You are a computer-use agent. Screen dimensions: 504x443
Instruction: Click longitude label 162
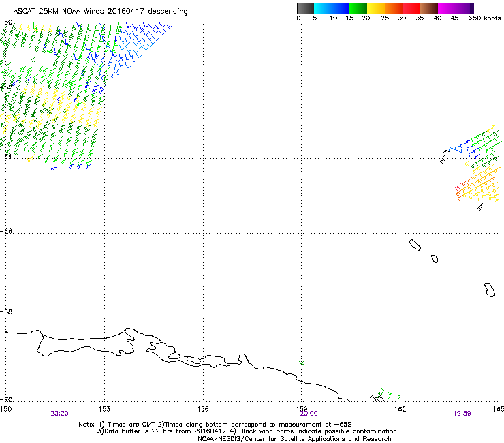(x=400, y=409)
